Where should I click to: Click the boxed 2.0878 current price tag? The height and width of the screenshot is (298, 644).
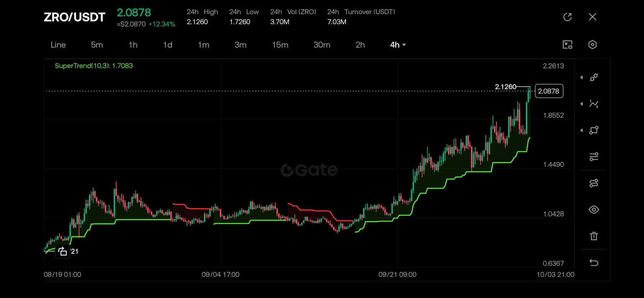549,91
